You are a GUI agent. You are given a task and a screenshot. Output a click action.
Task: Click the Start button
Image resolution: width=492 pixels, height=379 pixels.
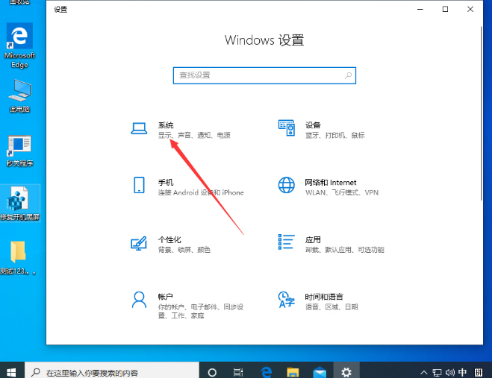(x=11, y=372)
